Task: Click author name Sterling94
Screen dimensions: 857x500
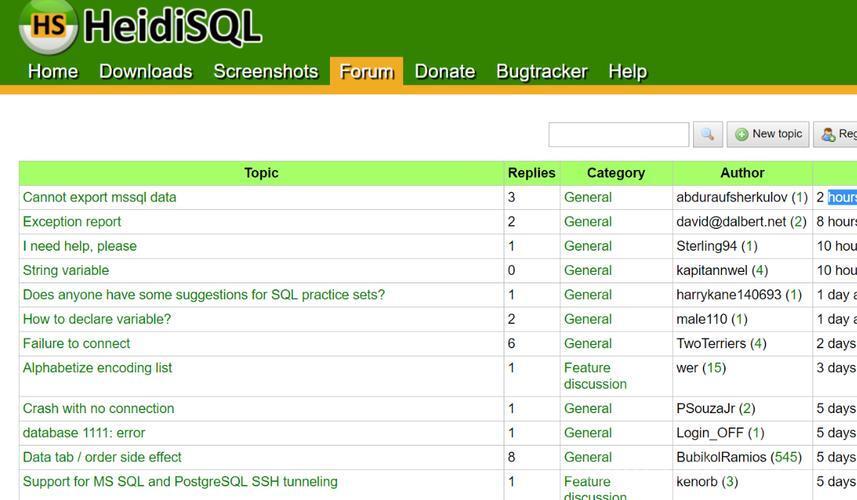Action: click(x=706, y=246)
